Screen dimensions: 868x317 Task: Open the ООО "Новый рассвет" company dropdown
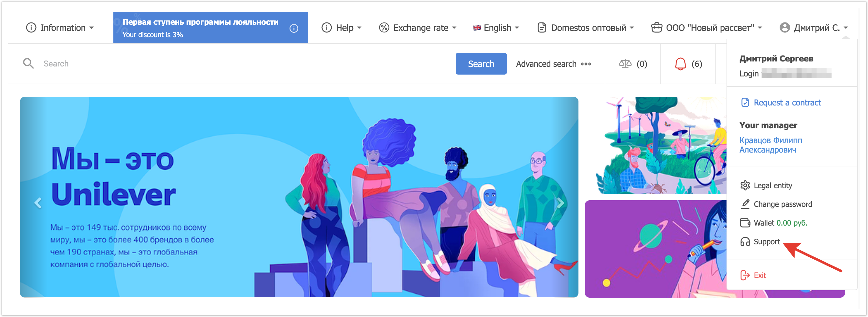coord(707,27)
